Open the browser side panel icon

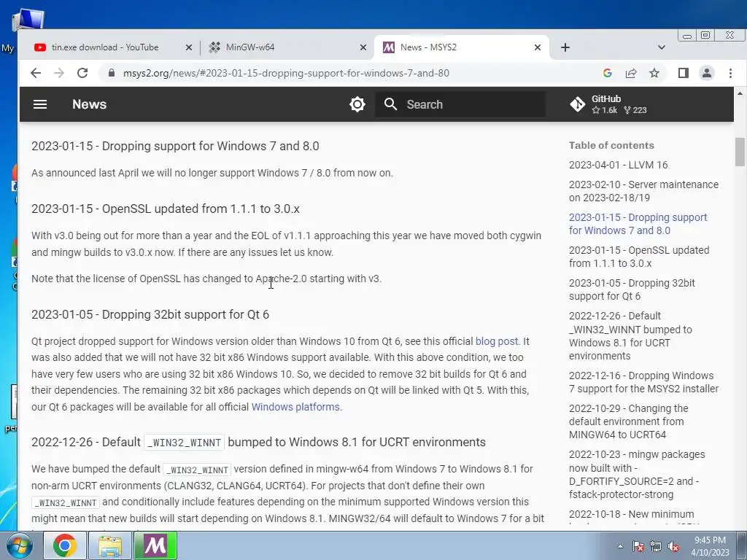pyautogui.click(x=683, y=73)
